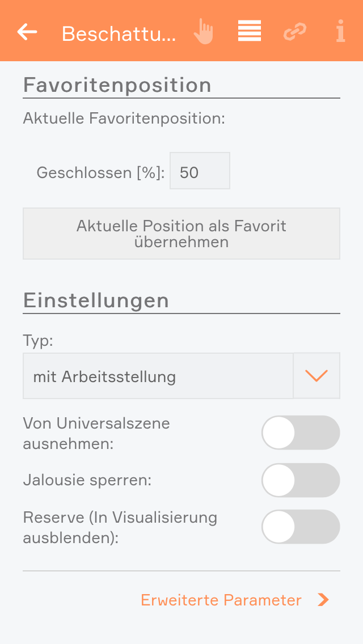
Task: Go back using the left arrow
Action: pos(27,32)
